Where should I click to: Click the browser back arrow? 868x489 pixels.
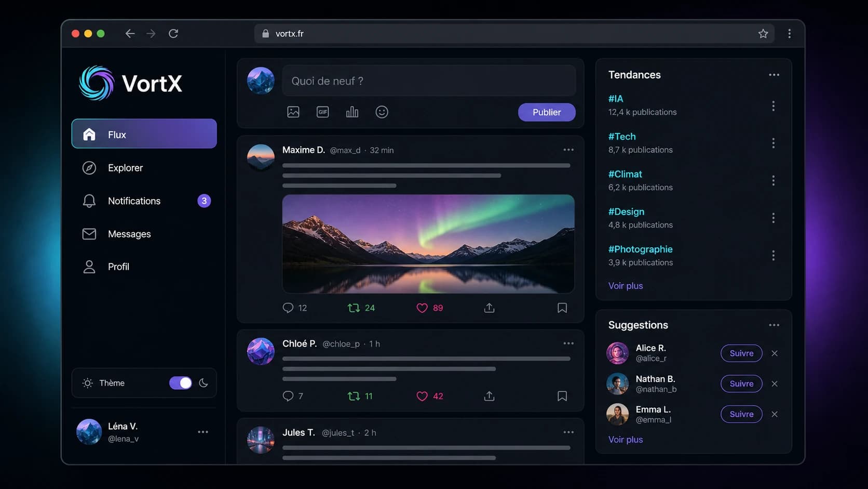[x=130, y=33]
